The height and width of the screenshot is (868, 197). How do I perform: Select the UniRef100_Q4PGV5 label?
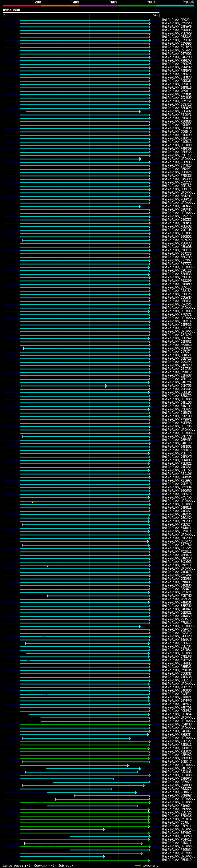pyautogui.click(x=177, y=457)
